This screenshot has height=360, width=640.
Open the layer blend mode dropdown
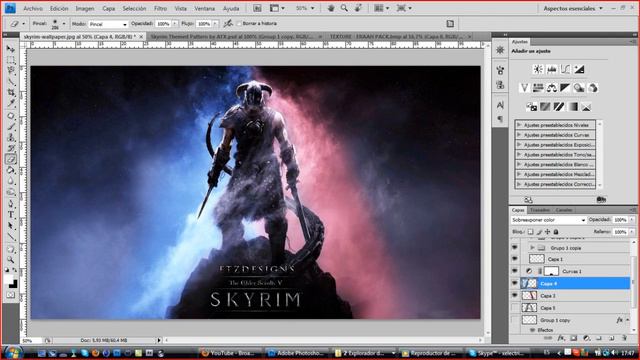pos(548,220)
